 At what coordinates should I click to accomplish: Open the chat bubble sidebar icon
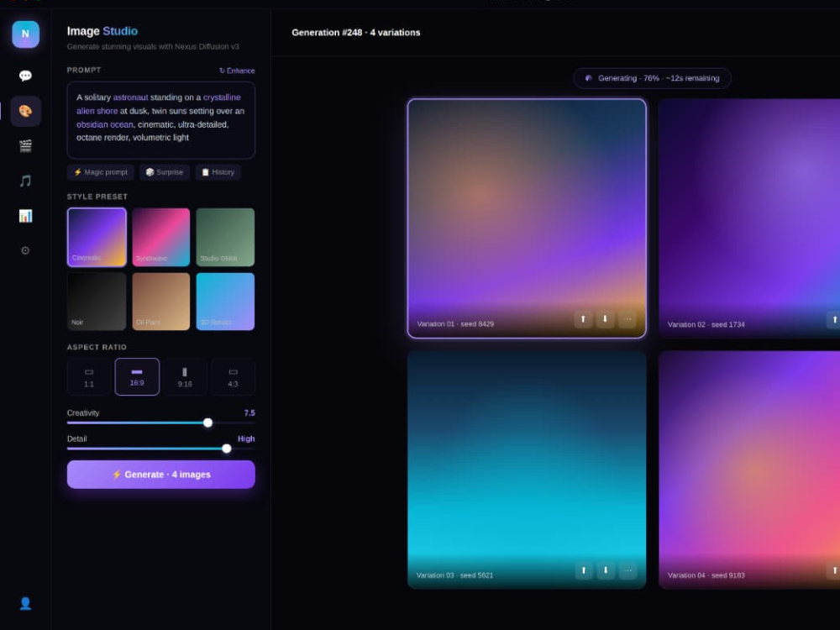25,76
